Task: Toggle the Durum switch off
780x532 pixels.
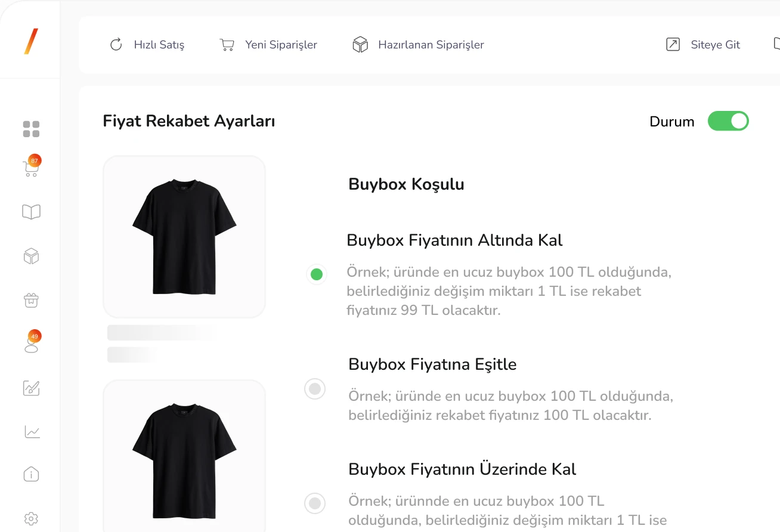Action: pos(728,121)
